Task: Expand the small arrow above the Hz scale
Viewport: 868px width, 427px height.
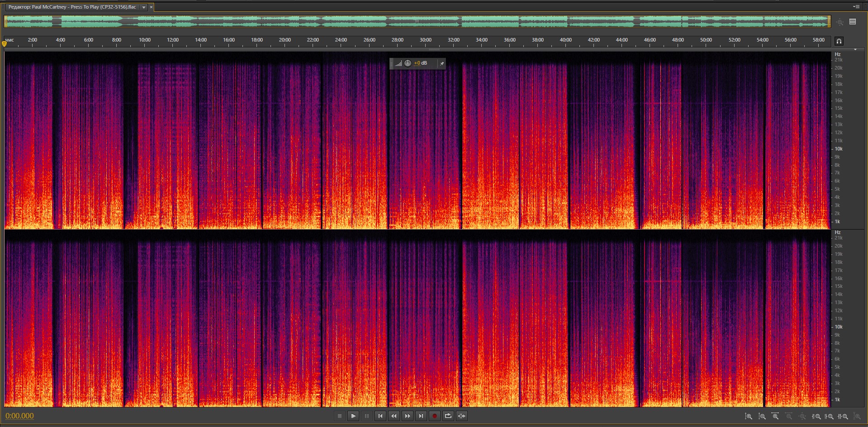Action: pos(855,49)
